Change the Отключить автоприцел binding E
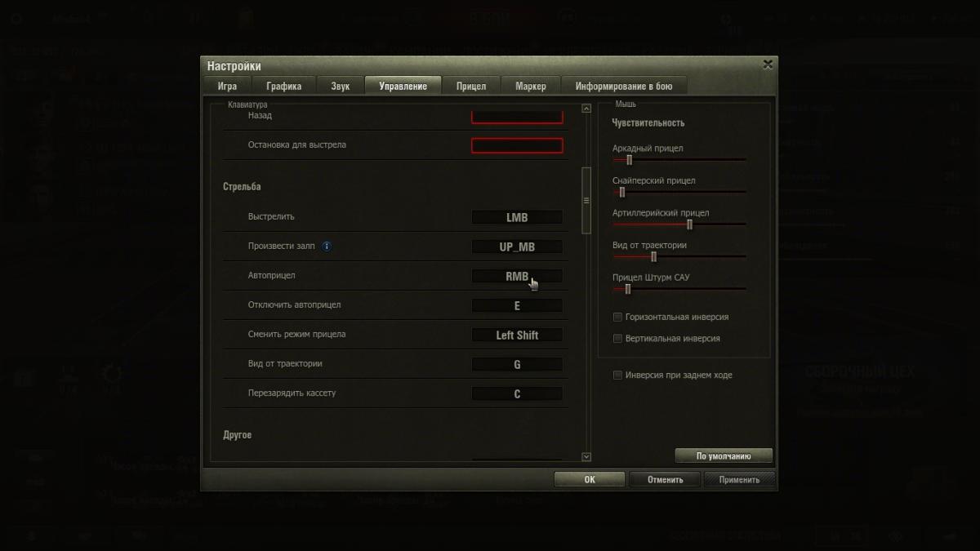 517,306
